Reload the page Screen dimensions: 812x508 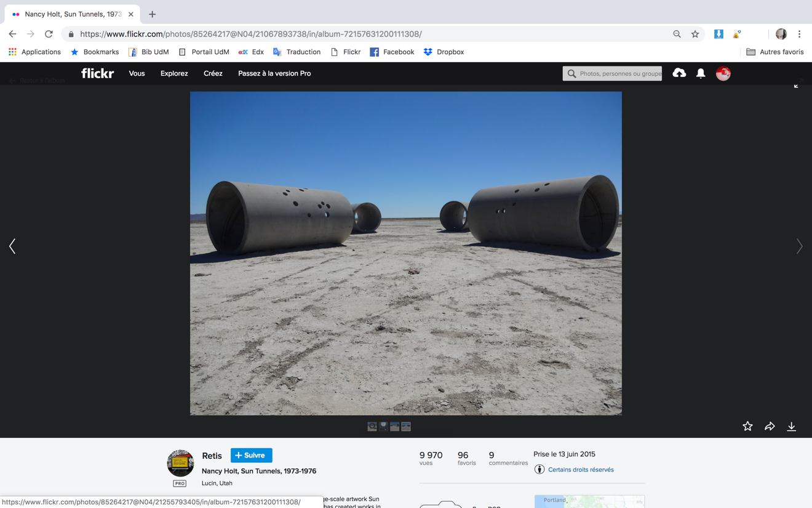[49, 34]
